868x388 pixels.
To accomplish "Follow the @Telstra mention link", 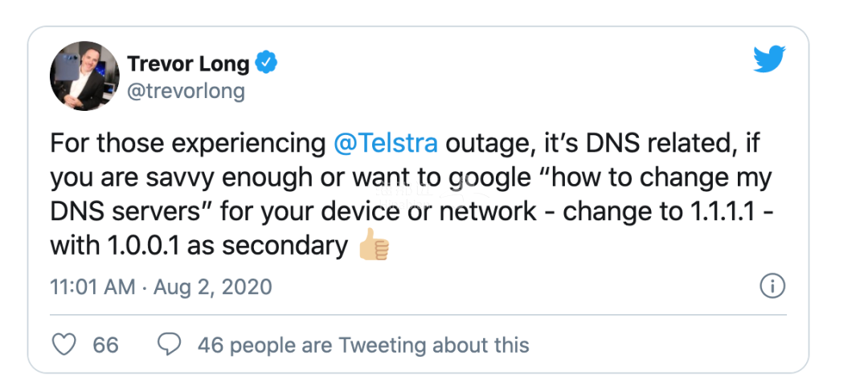I will (386, 143).
